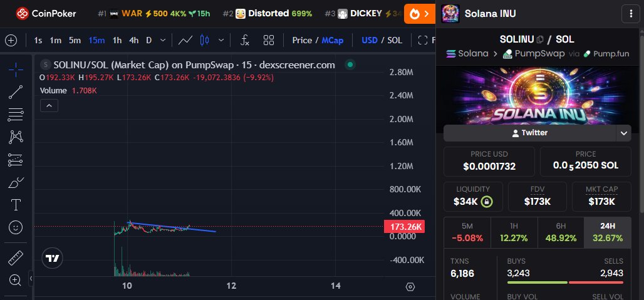Click the trending fire button
Image resolution: width=644 pixels, height=300 pixels.
(419, 14)
